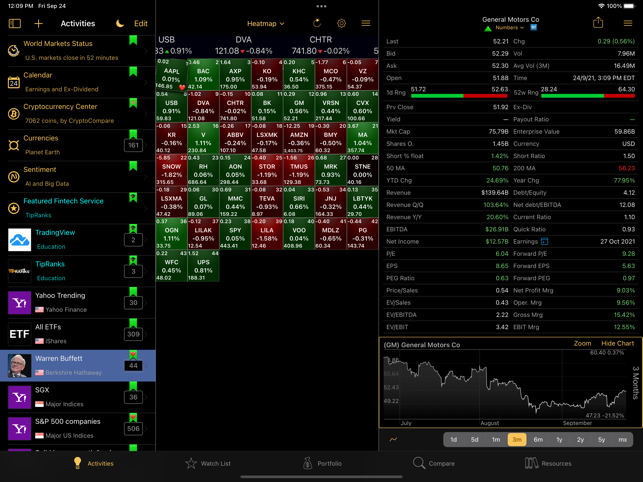Toggle the sidebar panel icon
The image size is (643, 482).
pyautogui.click(x=15, y=23)
